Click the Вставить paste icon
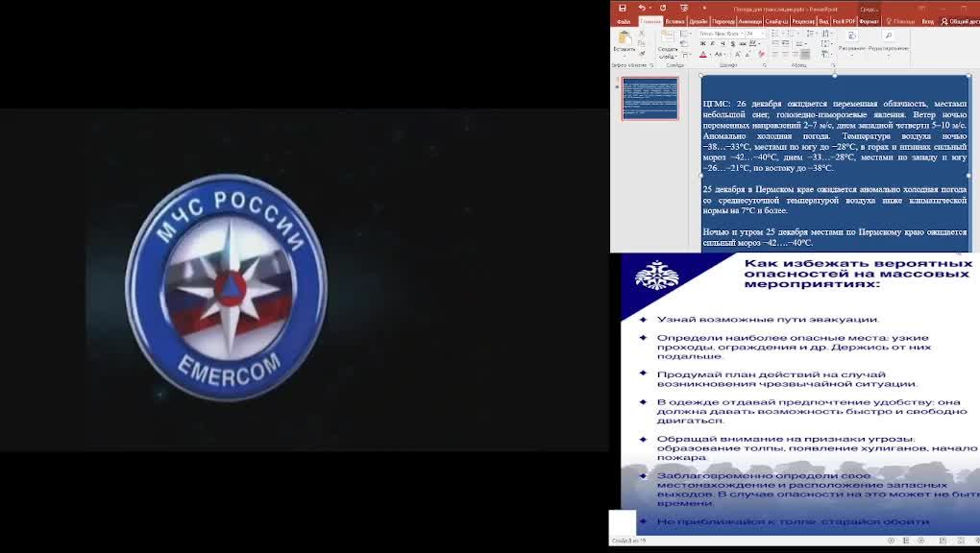This screenshot has width=980, height=553. pos(625,38)
